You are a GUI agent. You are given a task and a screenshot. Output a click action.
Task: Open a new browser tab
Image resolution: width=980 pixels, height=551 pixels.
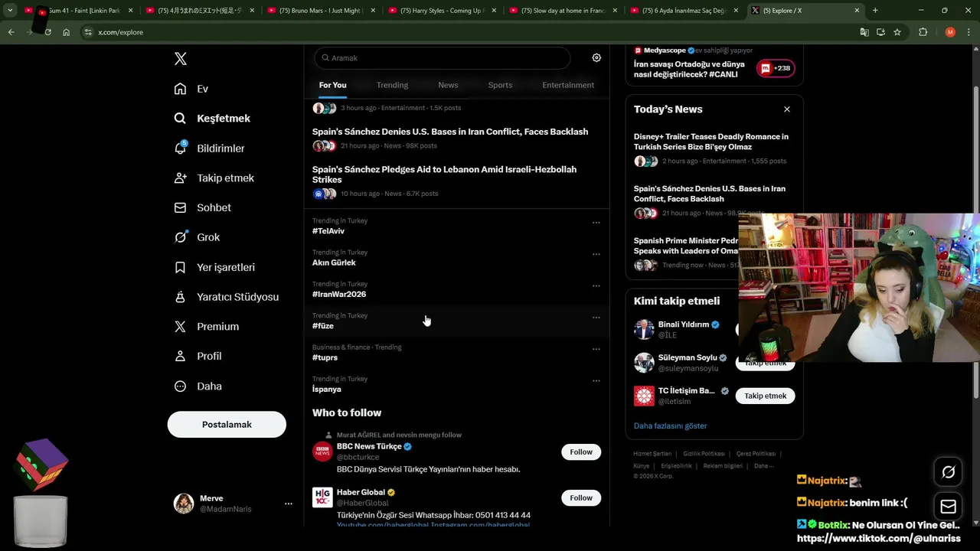[x=875, y=11]
